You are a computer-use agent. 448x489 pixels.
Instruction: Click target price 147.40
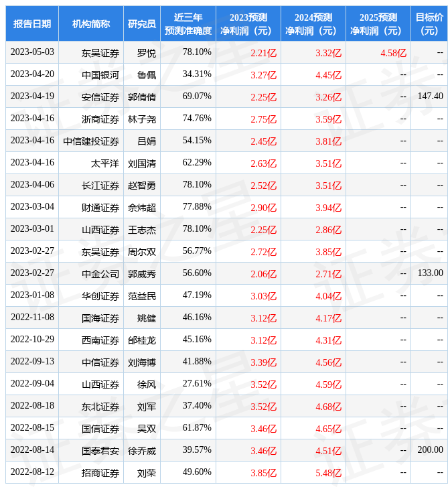point(430,96)
